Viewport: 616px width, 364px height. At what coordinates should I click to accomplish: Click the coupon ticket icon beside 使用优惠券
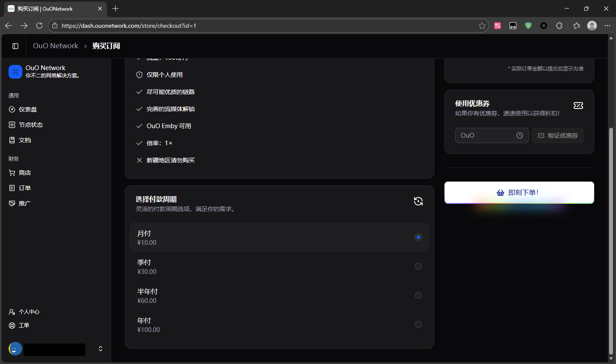578,106
